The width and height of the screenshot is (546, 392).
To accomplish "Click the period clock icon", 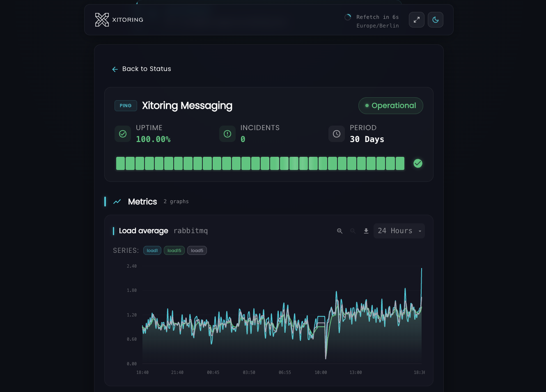I will coord(337,134).
